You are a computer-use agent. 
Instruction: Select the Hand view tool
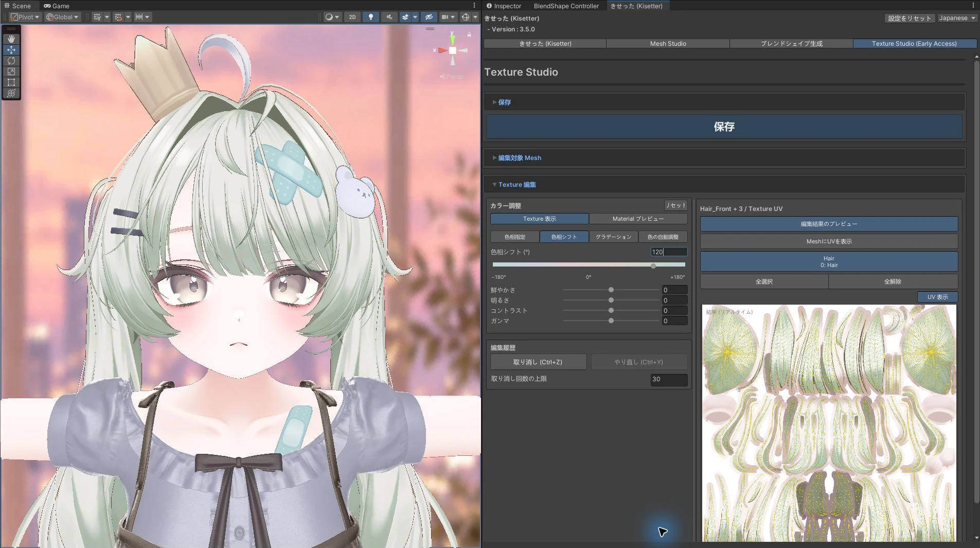click(x=11, y=39)
